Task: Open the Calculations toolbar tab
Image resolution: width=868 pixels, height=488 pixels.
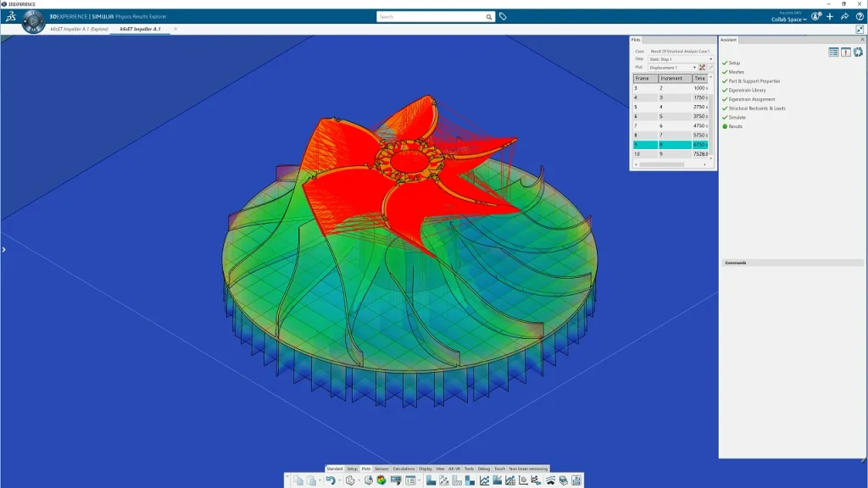Action: (403, 469)
